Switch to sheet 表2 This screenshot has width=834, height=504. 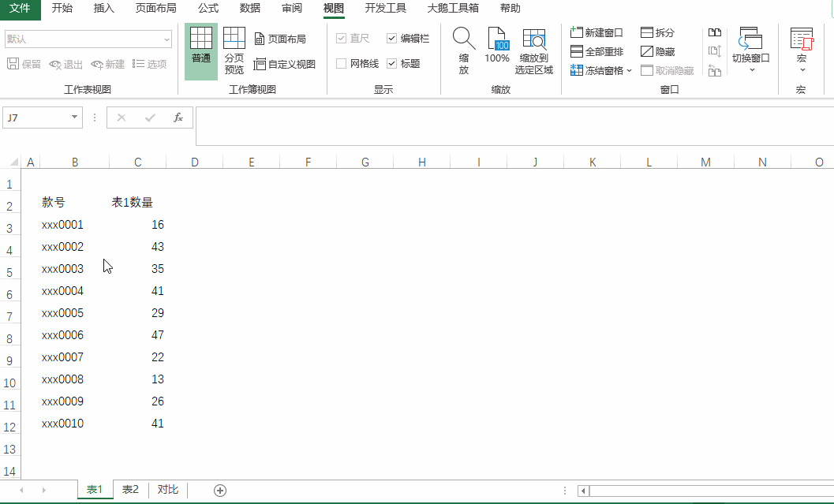(x=130, y=490)
